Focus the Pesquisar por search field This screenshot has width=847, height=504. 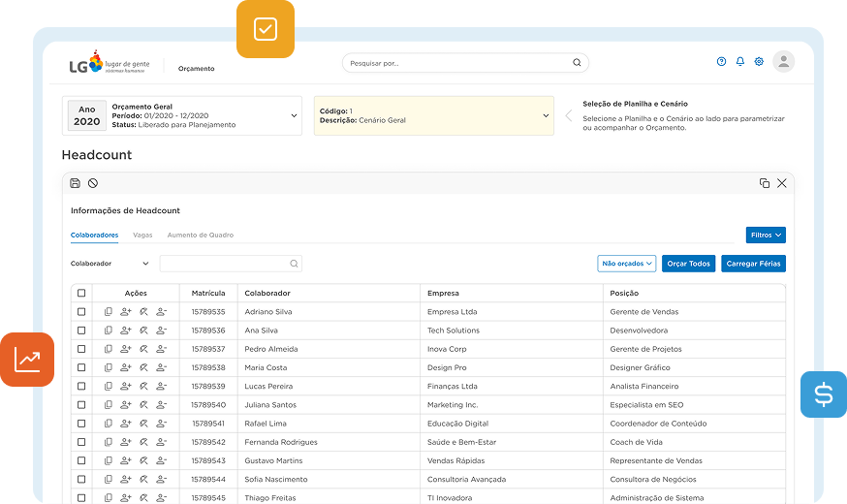(455, 63)
